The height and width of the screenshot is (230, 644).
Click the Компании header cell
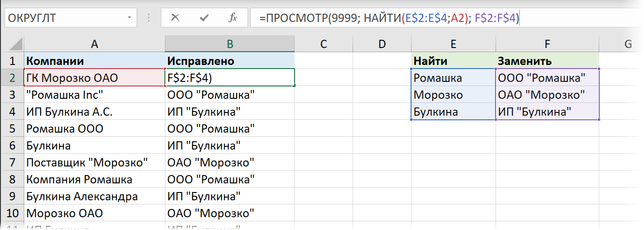pos(95,61)
